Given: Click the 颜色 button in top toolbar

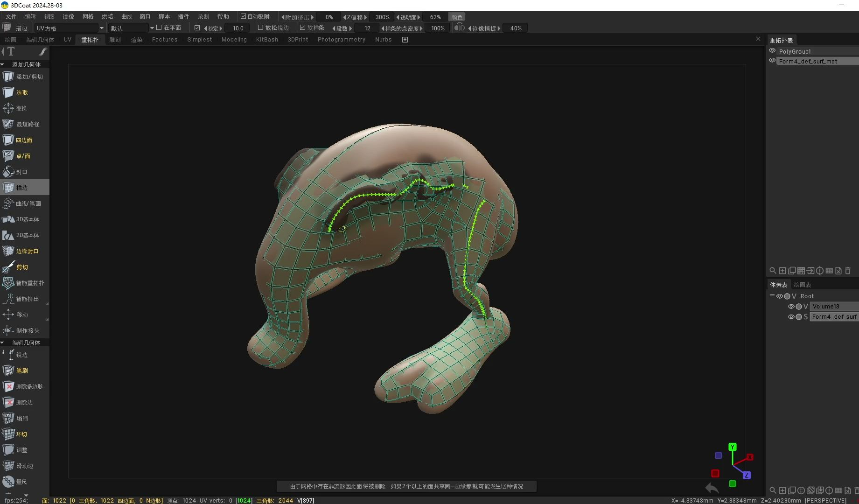Looking at the screenshot, I should pos(457,17).
